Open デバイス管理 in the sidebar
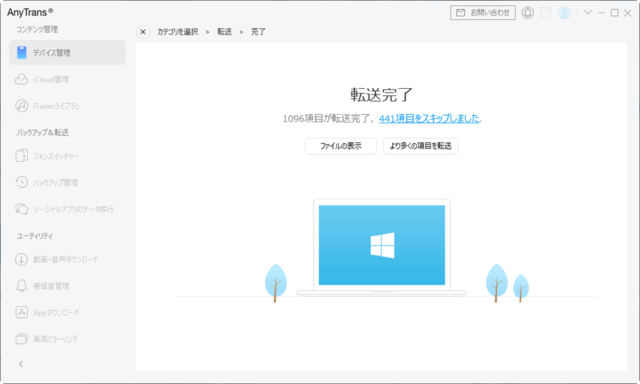The image size is (640, 384). coord(67,53)
